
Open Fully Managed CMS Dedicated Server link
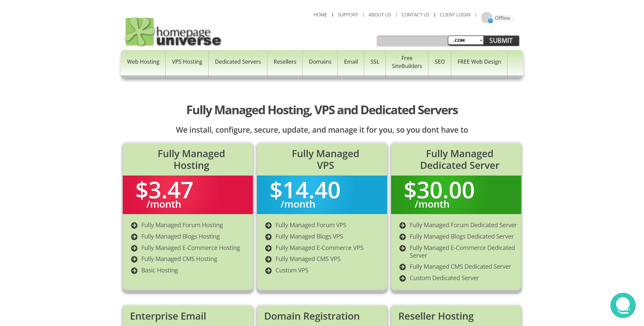tap(460, 267)
